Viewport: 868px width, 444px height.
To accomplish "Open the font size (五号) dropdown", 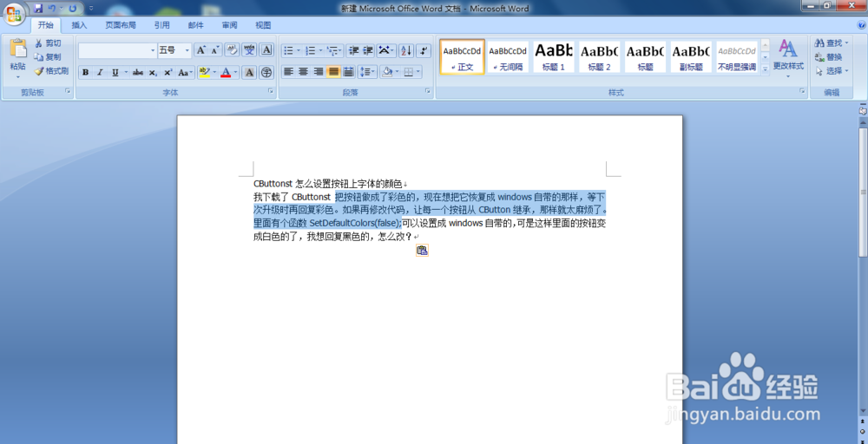I will [187, 50].
